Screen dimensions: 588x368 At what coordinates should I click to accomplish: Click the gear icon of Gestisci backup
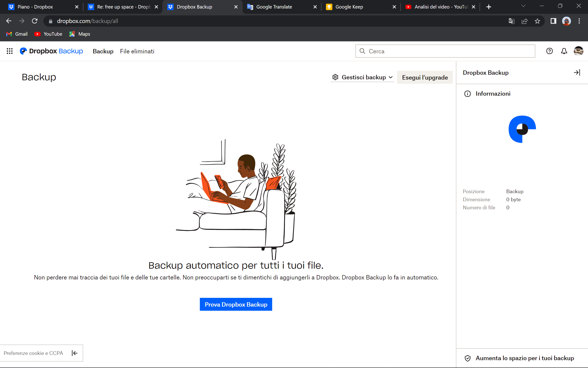[335, 77]
